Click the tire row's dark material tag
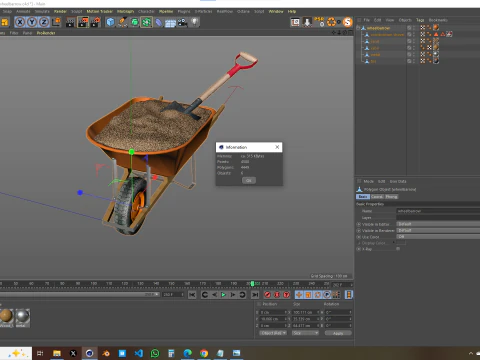Image resolution: width=480 pixels, height=360 pixels. click(x=436, y=61)
